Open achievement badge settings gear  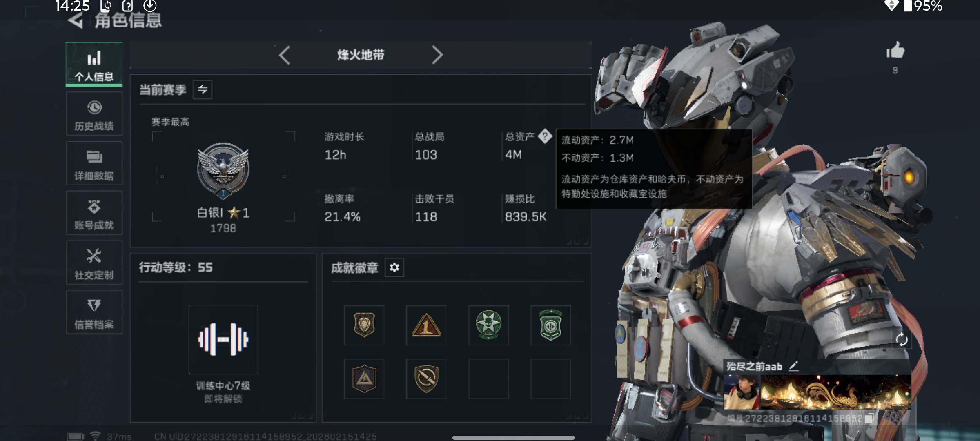394,267
